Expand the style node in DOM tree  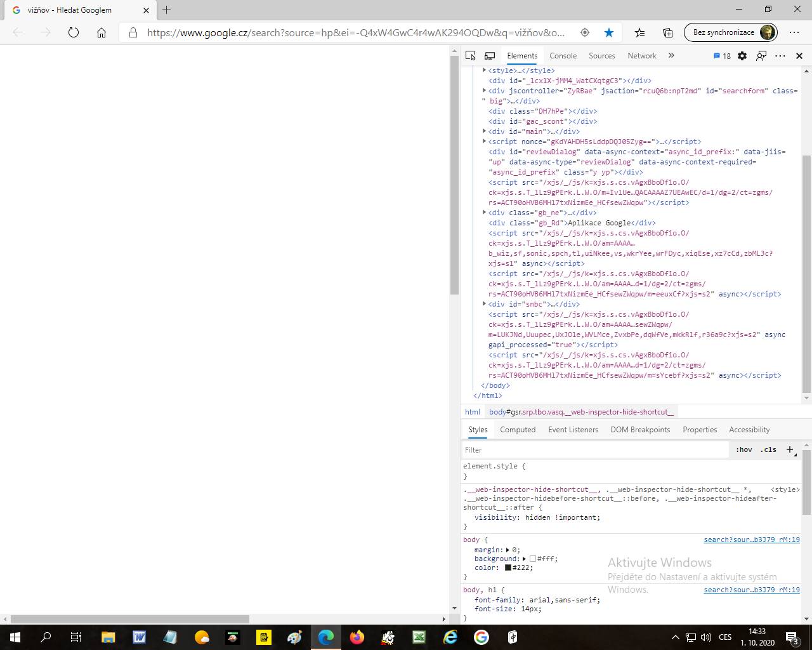tap(485, 70)
